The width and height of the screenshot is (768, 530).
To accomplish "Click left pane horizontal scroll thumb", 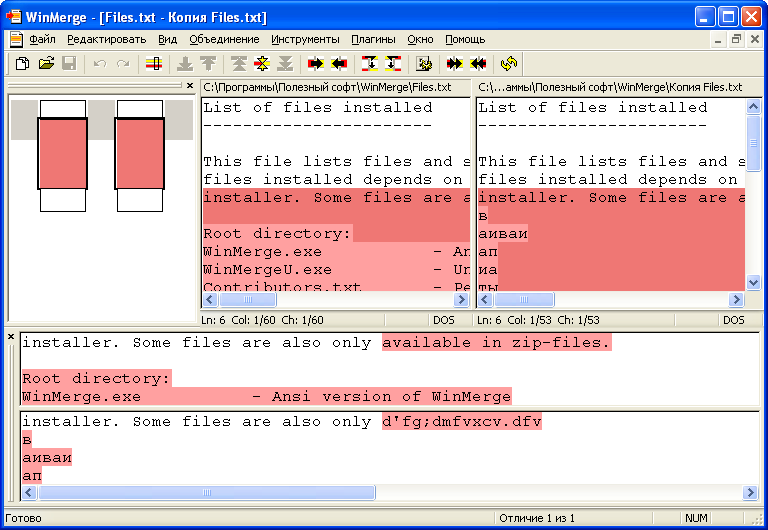I will pos(248,299).
